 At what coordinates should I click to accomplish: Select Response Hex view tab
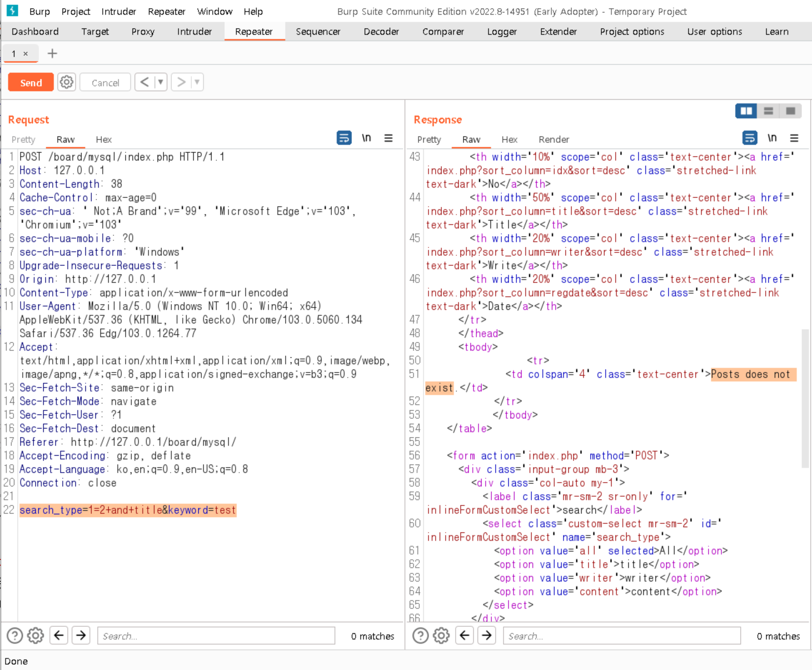[510, 139]
